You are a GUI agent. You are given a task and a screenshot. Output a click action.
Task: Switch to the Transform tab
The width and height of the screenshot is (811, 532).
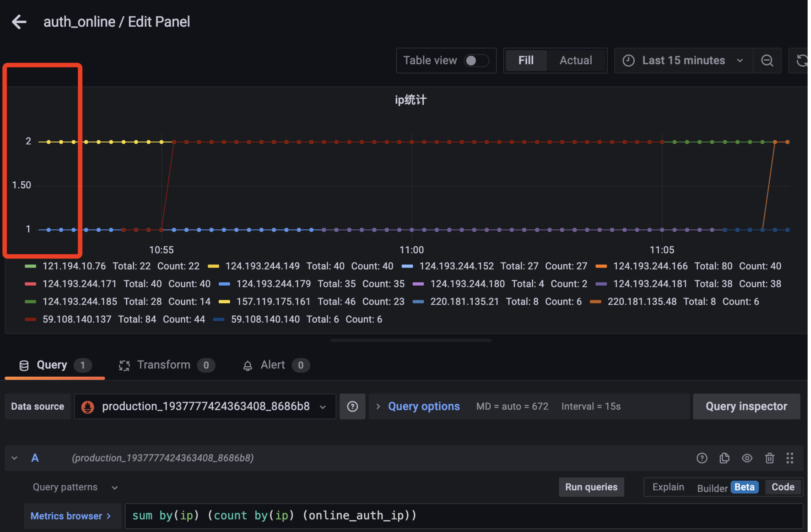tap(164, 365)
